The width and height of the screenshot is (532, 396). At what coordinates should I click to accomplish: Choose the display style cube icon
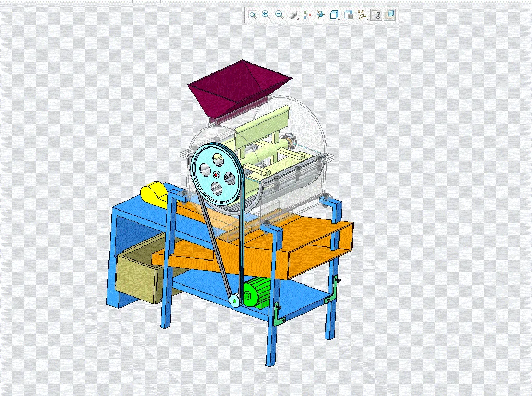(x=334, y=15)
